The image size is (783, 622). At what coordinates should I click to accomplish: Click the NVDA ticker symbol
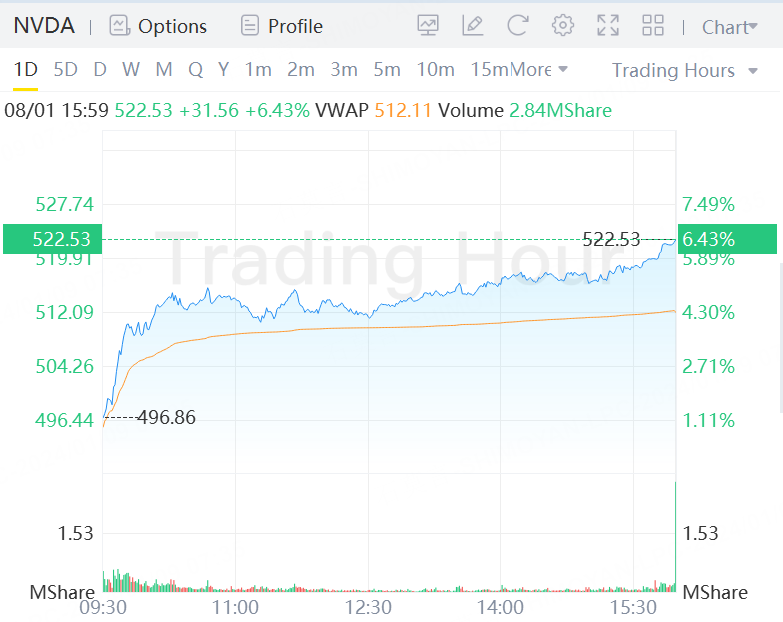[x=44, y=26]
